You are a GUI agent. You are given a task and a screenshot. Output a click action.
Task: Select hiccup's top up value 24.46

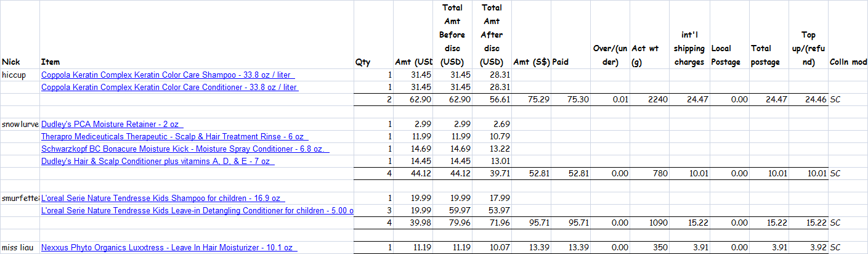[x=807, y=99]
